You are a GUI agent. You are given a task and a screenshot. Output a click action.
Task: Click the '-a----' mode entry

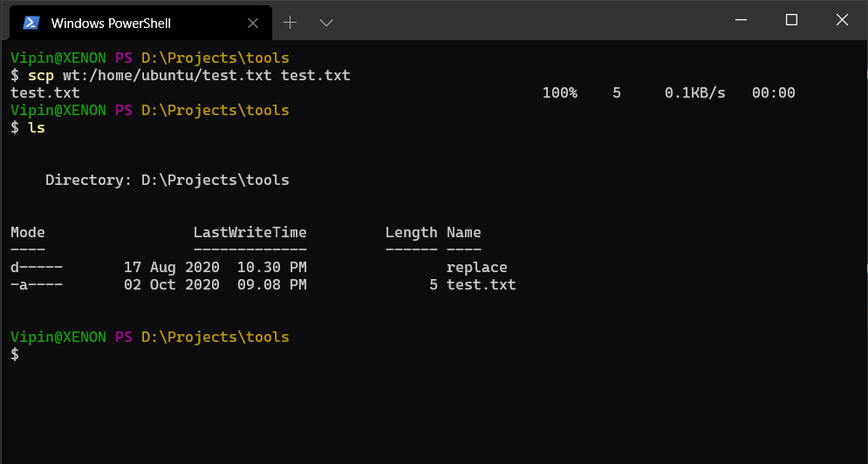pos(37,284)
